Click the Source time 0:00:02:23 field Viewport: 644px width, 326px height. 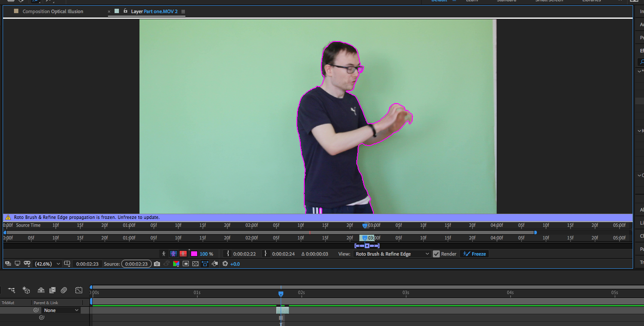coord(136,264)
